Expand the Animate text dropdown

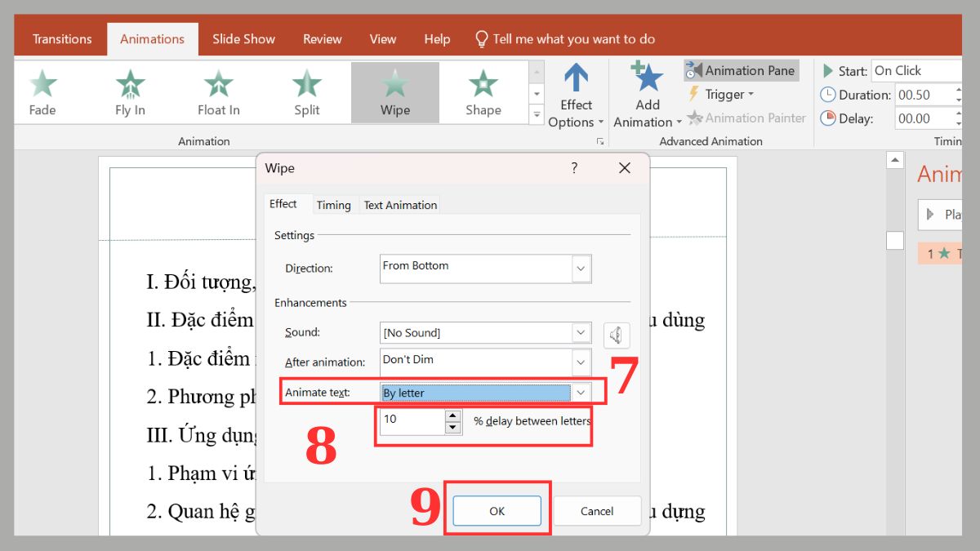580,392
